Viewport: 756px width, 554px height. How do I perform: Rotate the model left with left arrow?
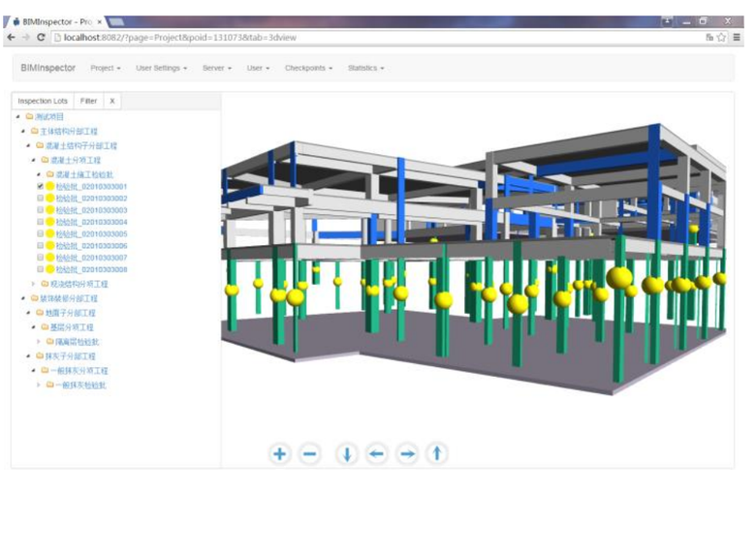(377, 453)
